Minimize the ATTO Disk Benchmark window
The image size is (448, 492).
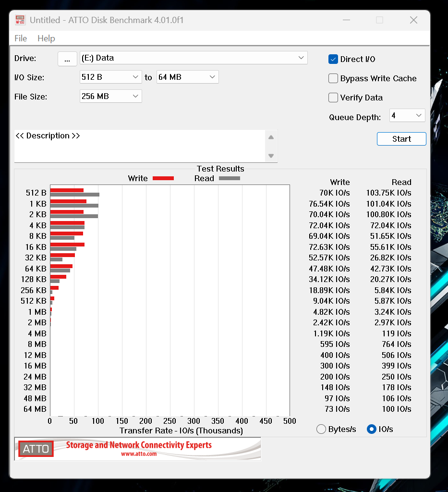coord(346,20)
